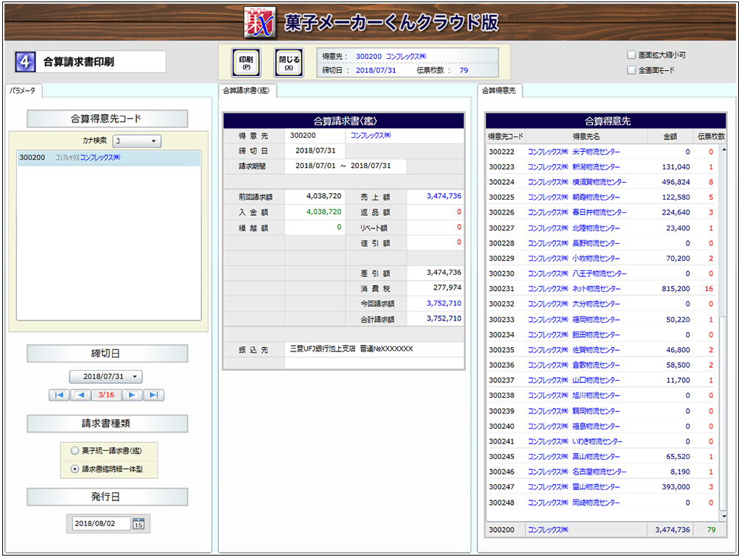Jump to first closing date record
The image size is (744, 560).
59,395
